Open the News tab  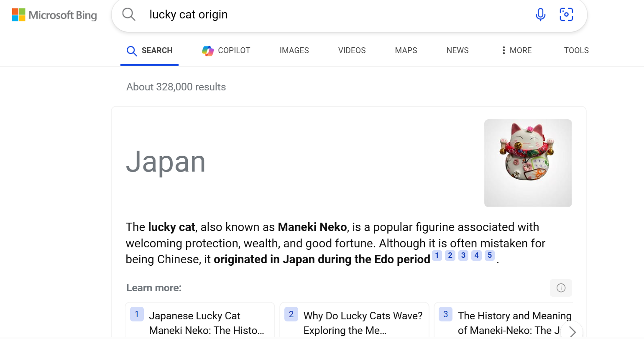point(457,51)
